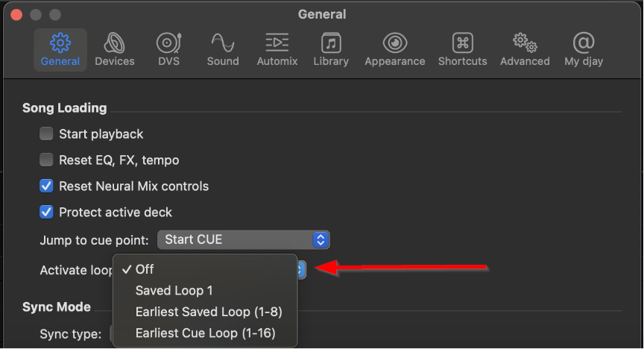Screen dimensions: 644x349
Task: Go to the Library preferences
Action: coord(331,49)
